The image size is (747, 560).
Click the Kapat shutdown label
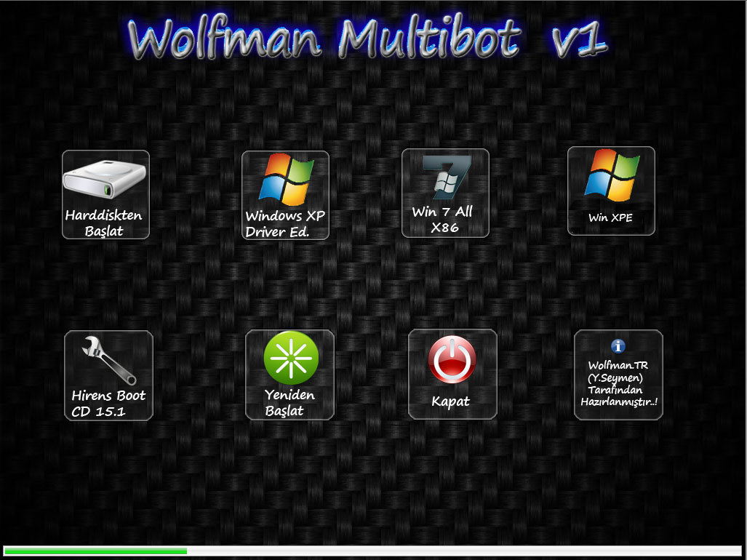[x=451, y=401]
